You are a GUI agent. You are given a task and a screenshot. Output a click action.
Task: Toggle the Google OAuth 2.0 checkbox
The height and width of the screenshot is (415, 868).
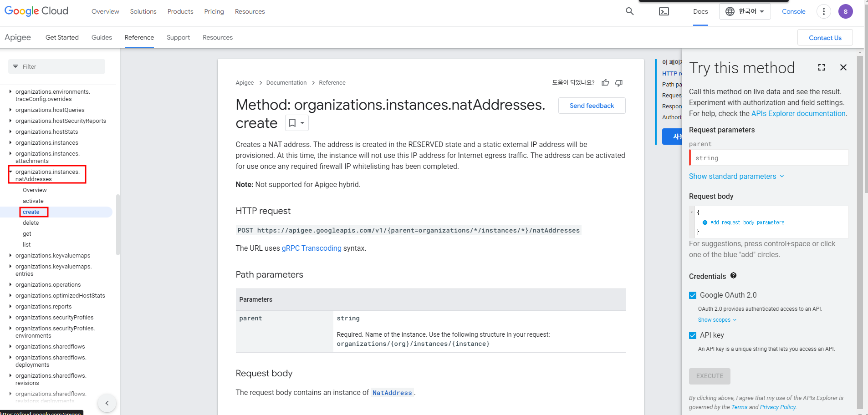(693, 295)
